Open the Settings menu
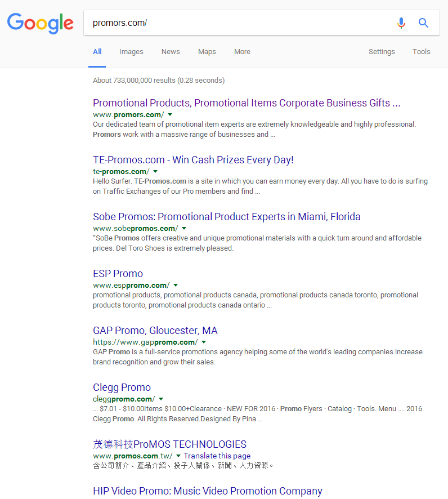Viewport: 448px width, 499px height. [382, 52]
